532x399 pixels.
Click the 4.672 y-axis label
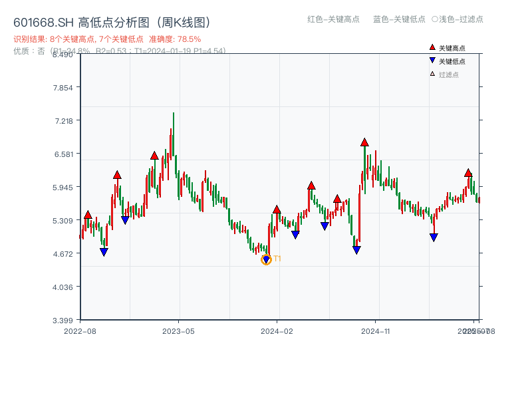click(x=63, y=254)
